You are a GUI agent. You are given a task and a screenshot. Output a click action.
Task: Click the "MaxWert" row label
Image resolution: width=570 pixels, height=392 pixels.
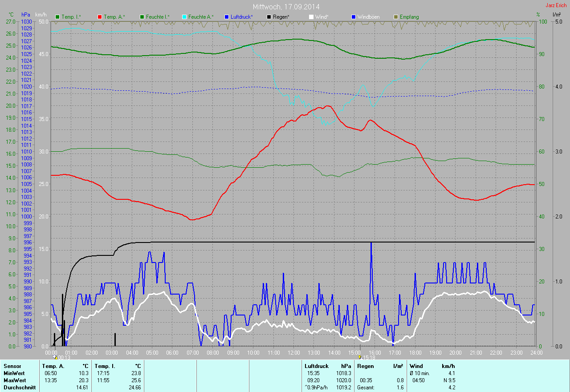14,380
